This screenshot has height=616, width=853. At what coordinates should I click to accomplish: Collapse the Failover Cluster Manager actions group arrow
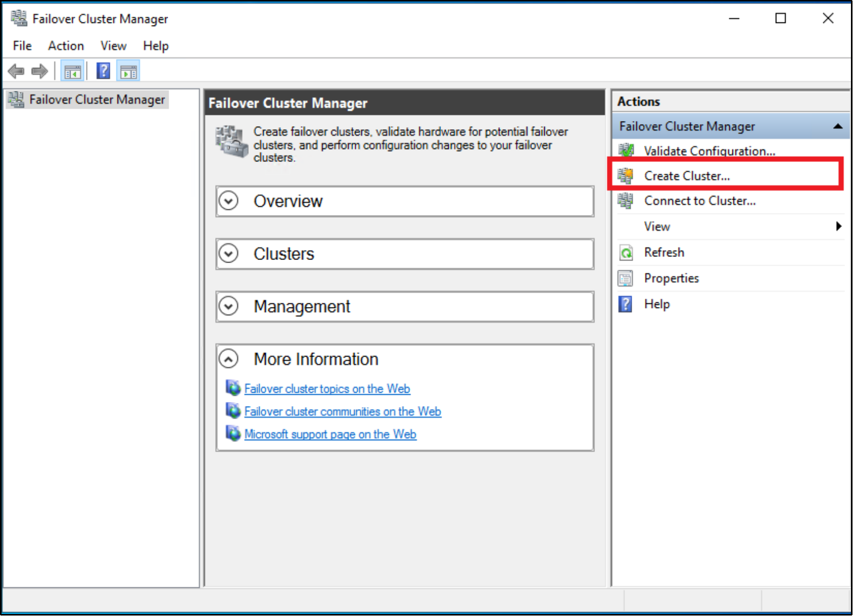tap(838, 126)
